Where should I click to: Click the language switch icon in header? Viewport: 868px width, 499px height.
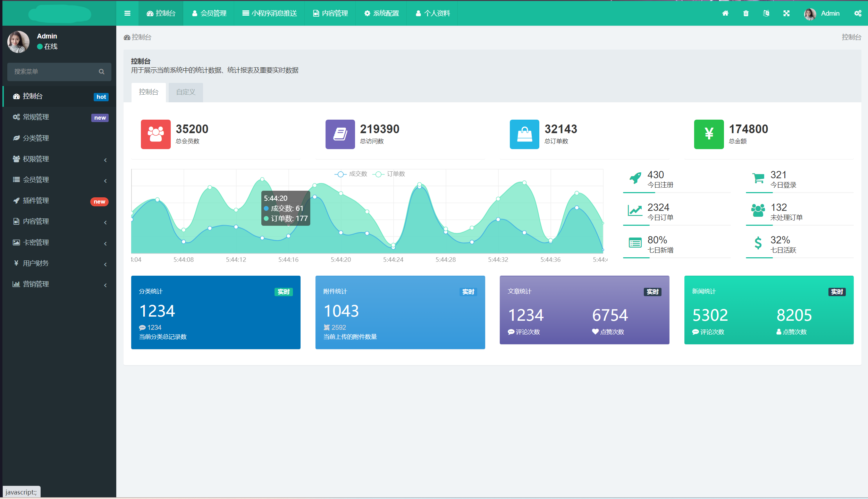tap(766, 13)
